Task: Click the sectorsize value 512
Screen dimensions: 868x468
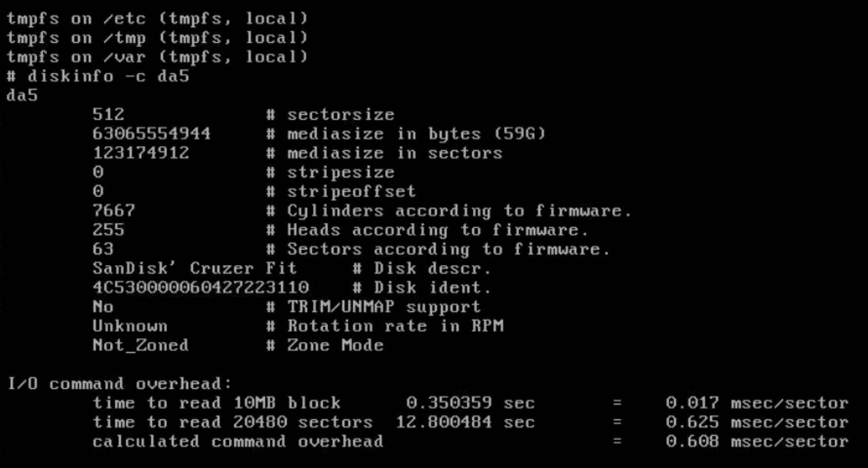Action: point(108,115)
